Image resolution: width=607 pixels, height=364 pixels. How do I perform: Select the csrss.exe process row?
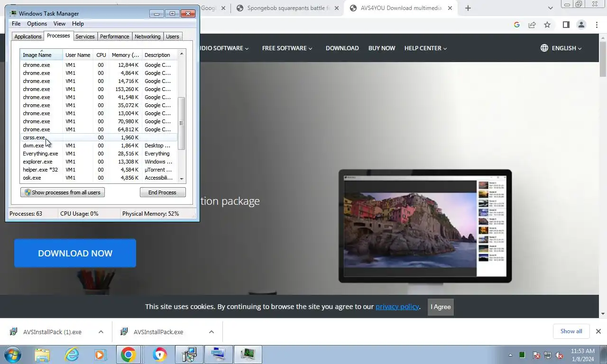click(x=99, y=137)
